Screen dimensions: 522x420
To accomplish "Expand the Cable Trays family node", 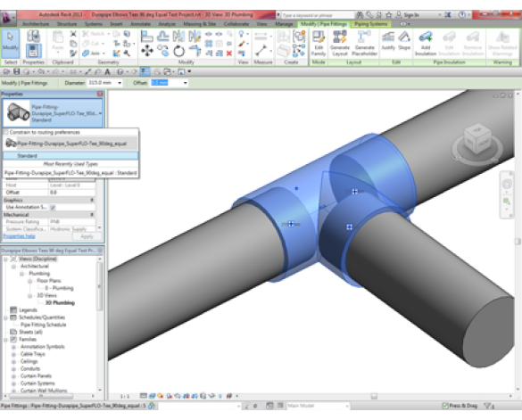I will click(x=13, y=354).
